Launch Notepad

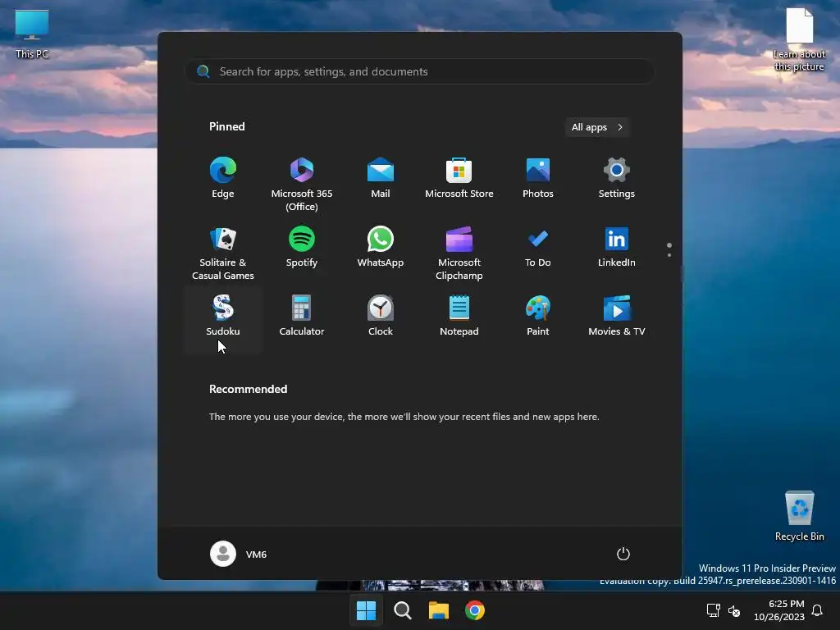point(459,317)
